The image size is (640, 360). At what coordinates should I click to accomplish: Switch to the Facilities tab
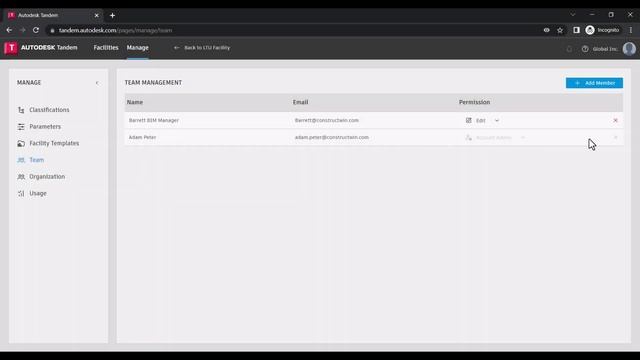[x=106, y=48]
